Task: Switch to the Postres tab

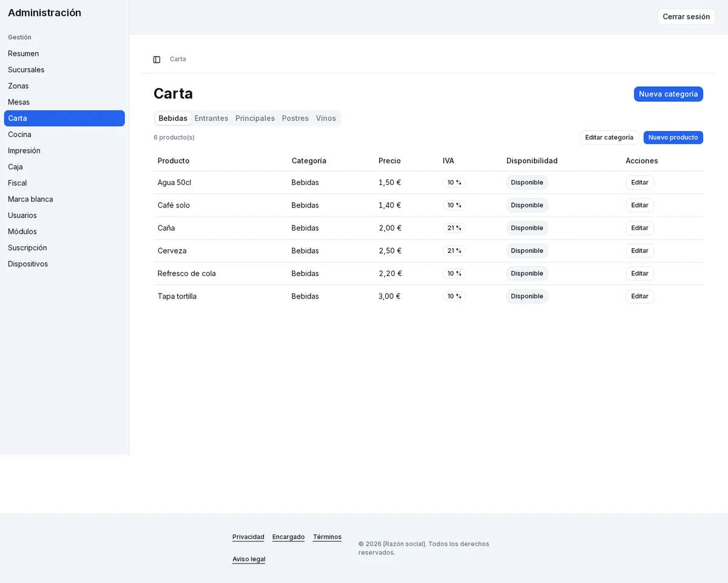Action: click(x=295, y=118)
